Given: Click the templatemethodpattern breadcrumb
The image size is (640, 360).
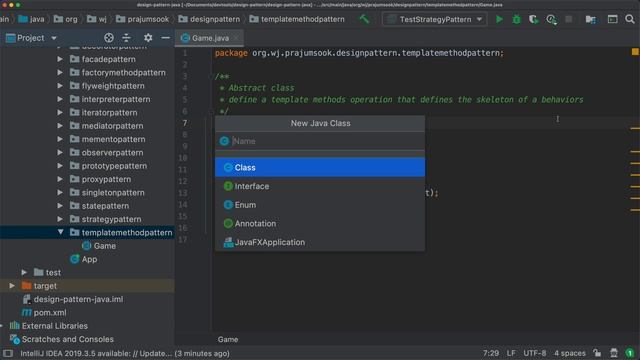Looking at the screenshot, I should (x=297, y=19).
